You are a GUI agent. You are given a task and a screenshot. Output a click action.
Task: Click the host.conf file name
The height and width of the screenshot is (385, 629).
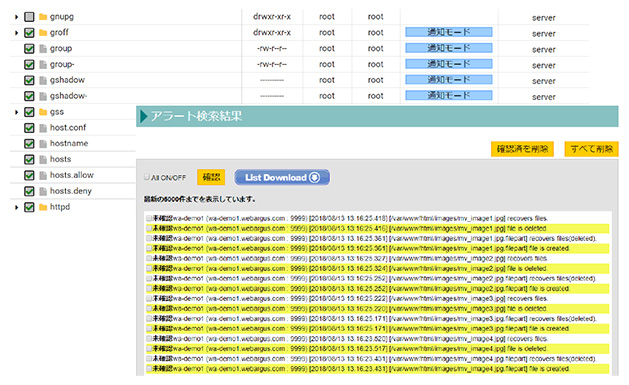point(68,128)
